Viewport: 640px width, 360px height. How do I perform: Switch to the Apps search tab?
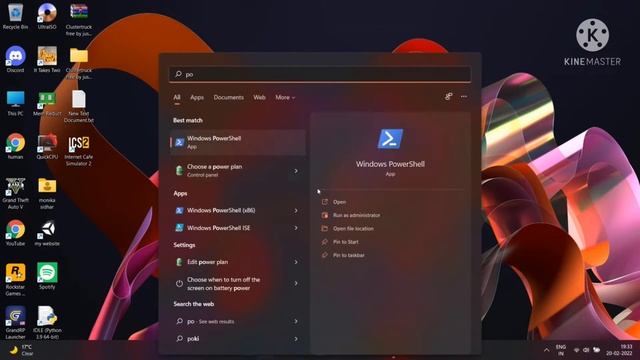coord(197,97)
